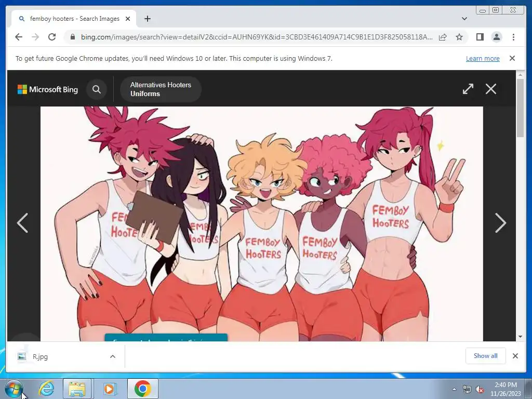The image size is (532, 399).
Task: Go to Microsoft Bing home logo
Action: point(48,89)
